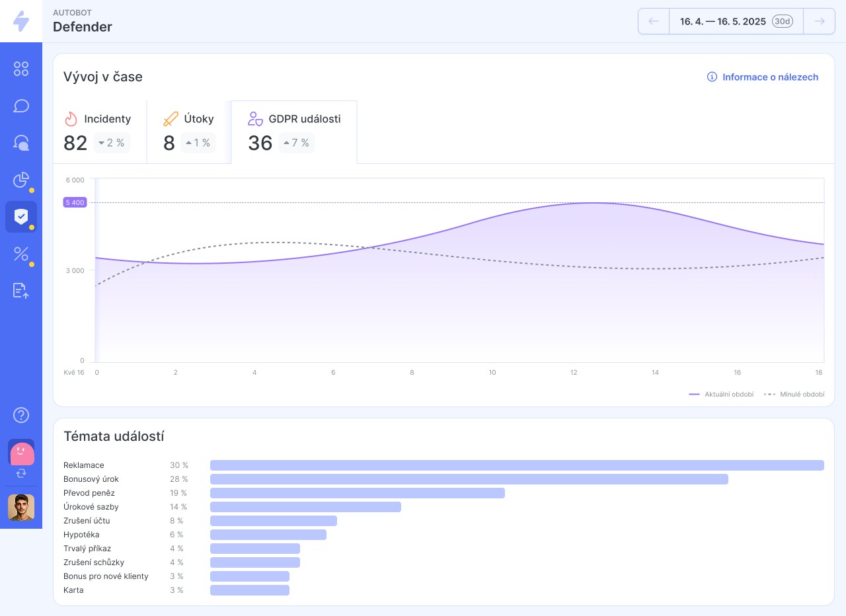846x616 pixels.
Task: Open the Informace o nálezech link
Action: pos(763,77)
